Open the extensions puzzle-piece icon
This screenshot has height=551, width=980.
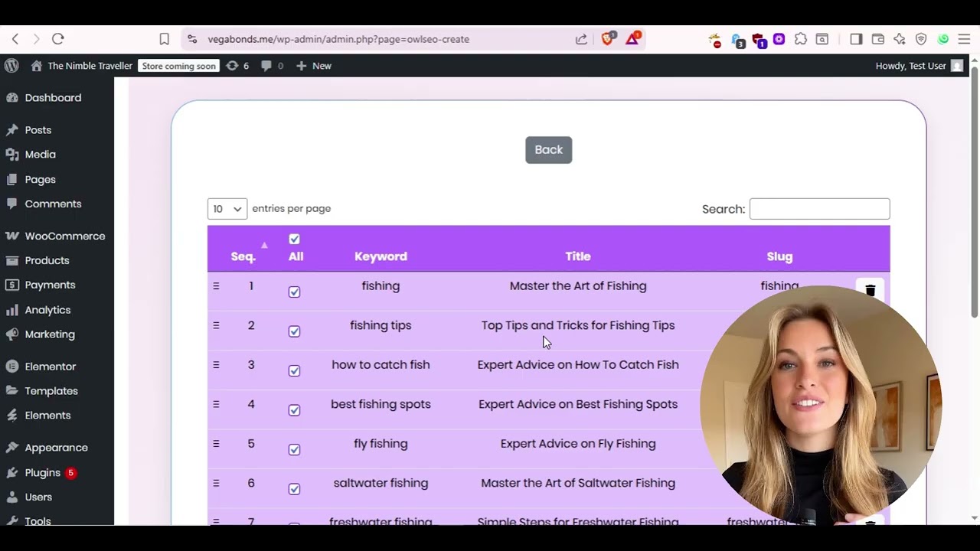pos(800,39)
